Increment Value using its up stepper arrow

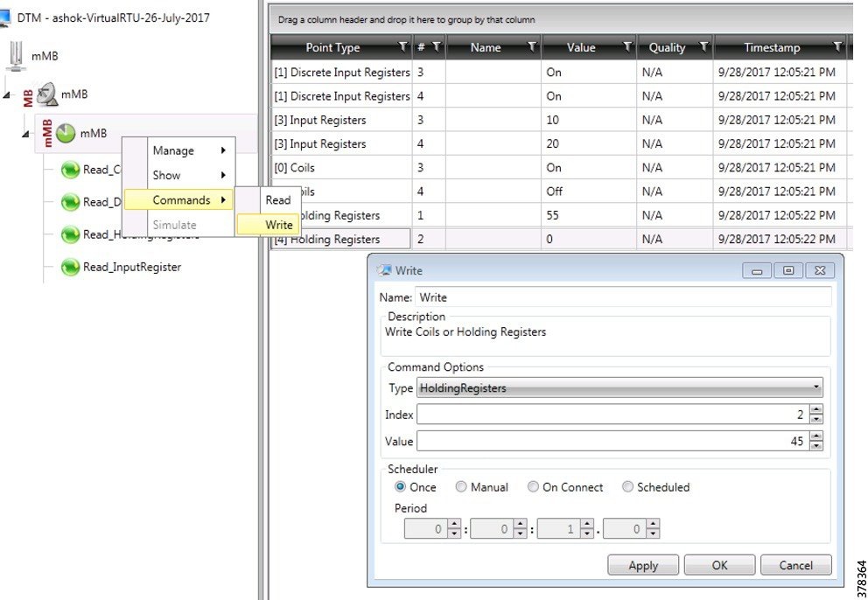[x=815, y=437]
